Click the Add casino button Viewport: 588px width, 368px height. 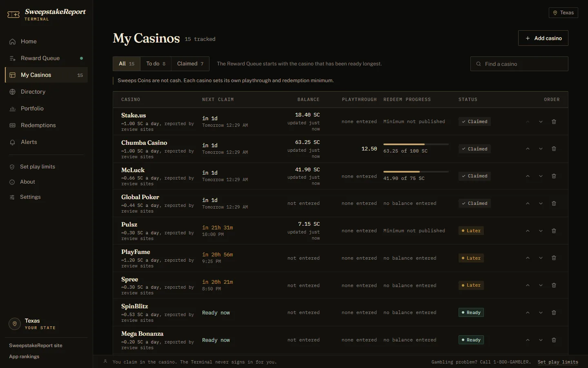(x=543, y=38)
